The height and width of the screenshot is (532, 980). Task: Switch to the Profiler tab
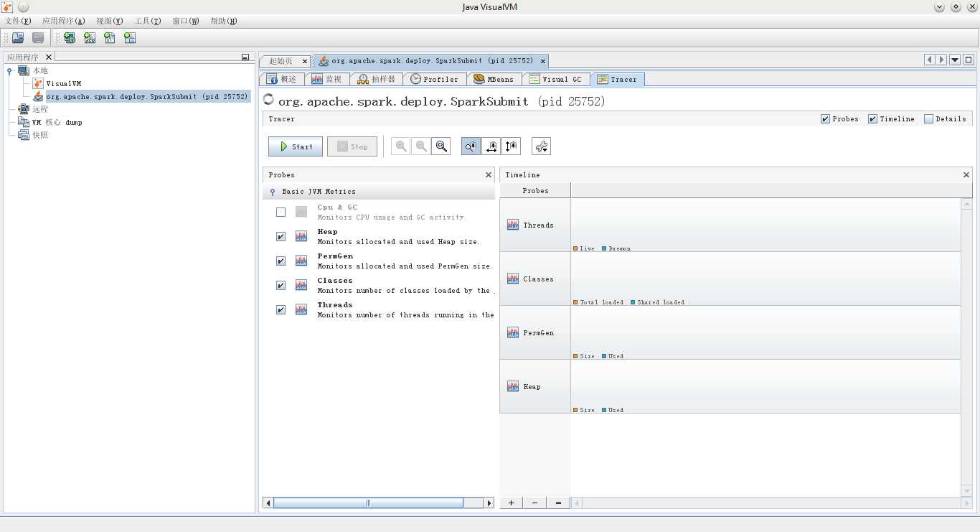tap(435, 79)
